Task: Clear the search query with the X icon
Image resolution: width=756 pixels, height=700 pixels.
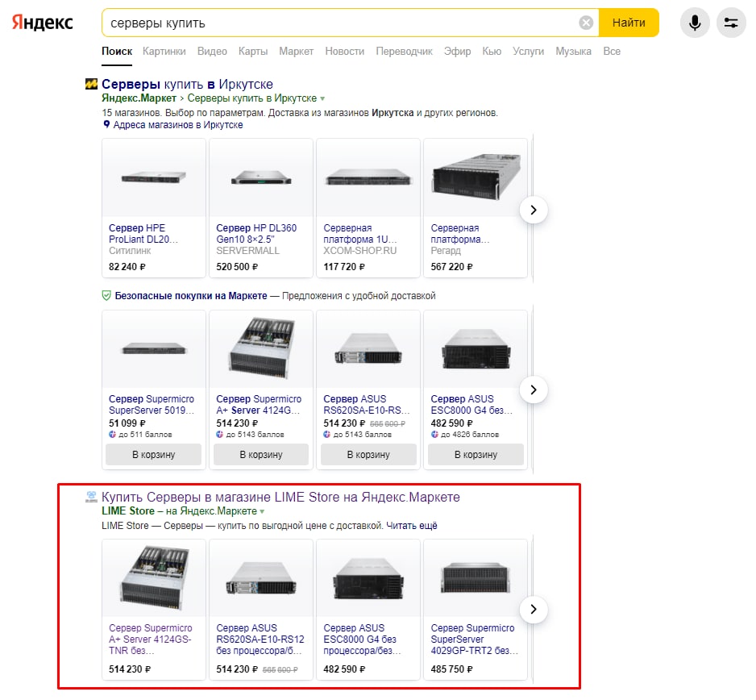Action: (x=586, y=23)
